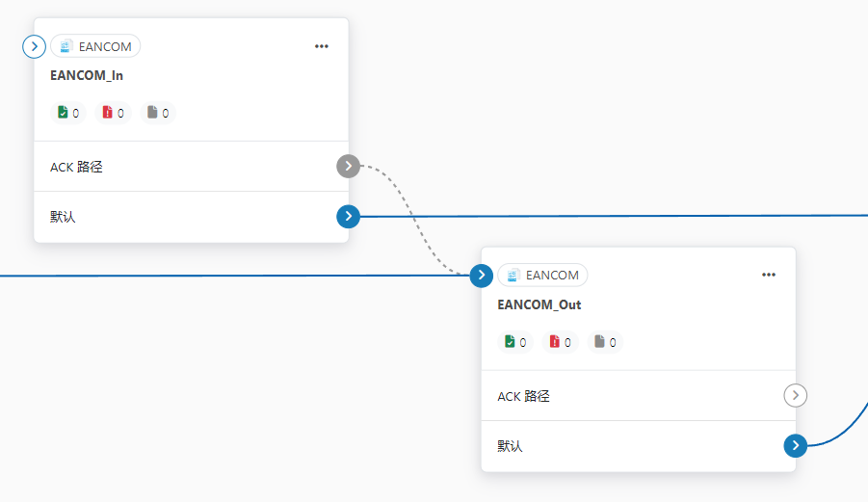Select the EANCOM_Out node title
Screen dimensions: 868x502
coord(539,304)
